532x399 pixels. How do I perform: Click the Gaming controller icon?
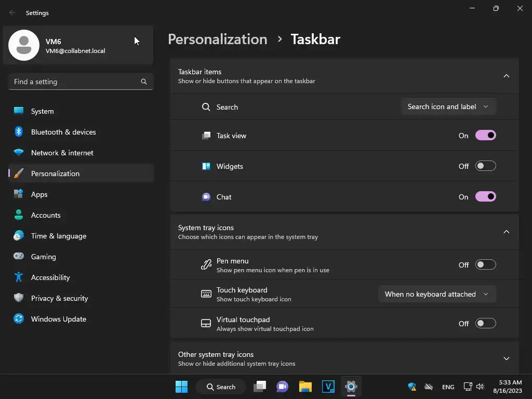point(19,257)
